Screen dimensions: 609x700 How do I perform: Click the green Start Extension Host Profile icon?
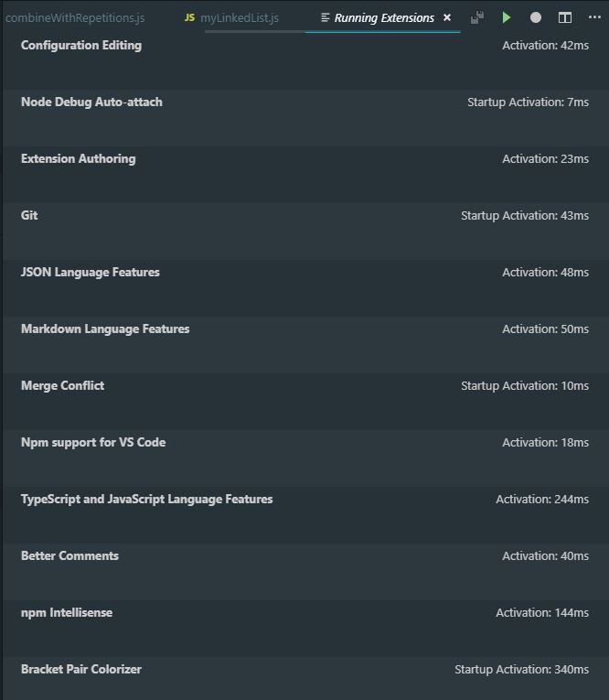506,17
